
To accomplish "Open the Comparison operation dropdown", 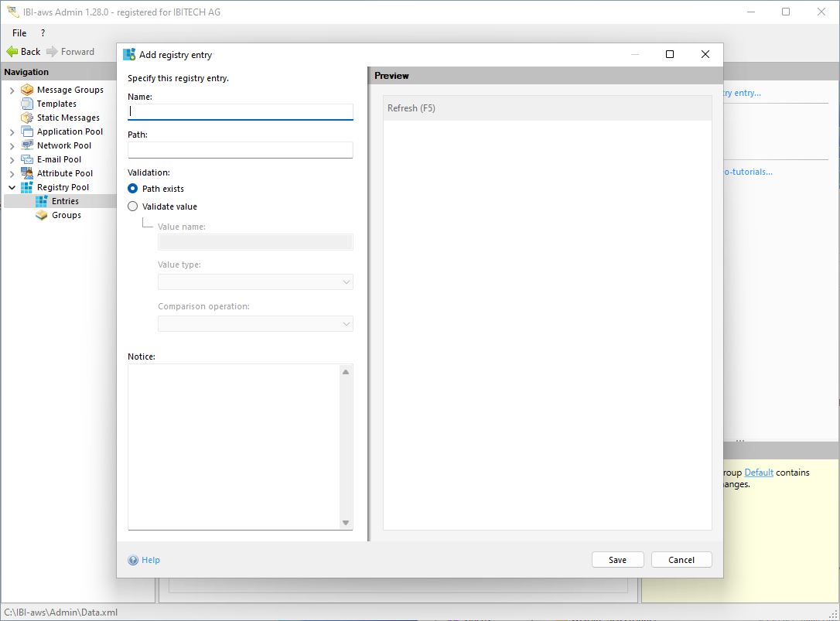I will (255, 324).
